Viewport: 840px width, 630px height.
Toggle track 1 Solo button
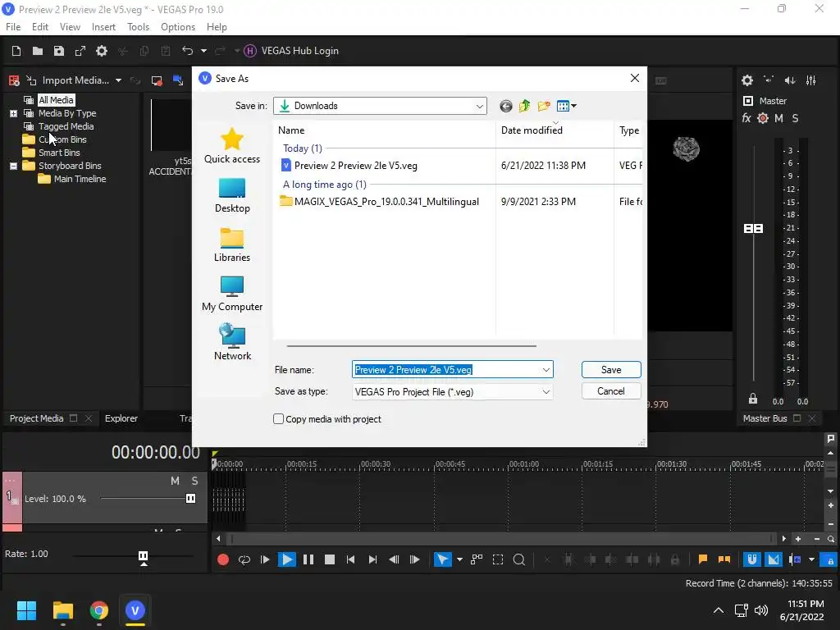click(x=195, y=481)
